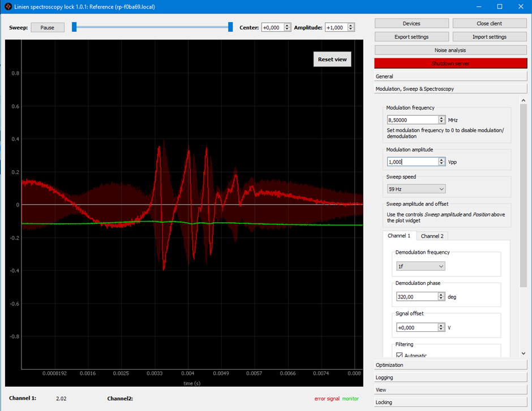This screenshot has height=411, width=532.
Task: Switch to the Channel 2 tab
Action: pos(432,236)
